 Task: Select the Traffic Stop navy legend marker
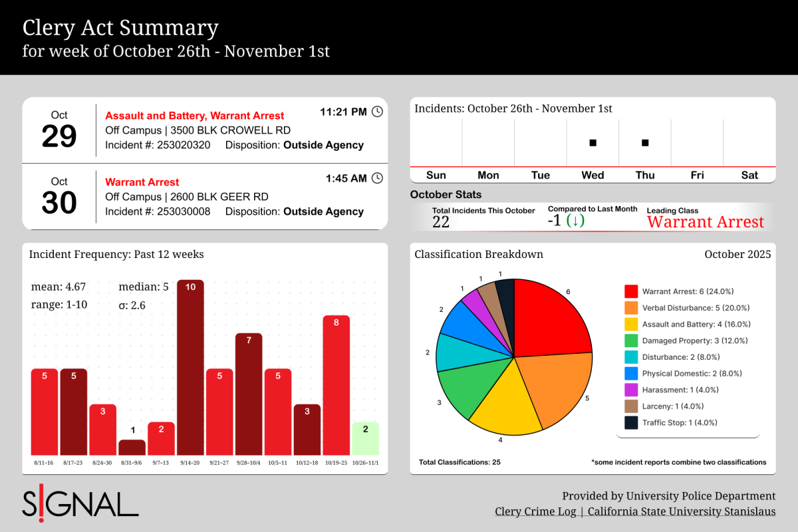coord(630,422)
